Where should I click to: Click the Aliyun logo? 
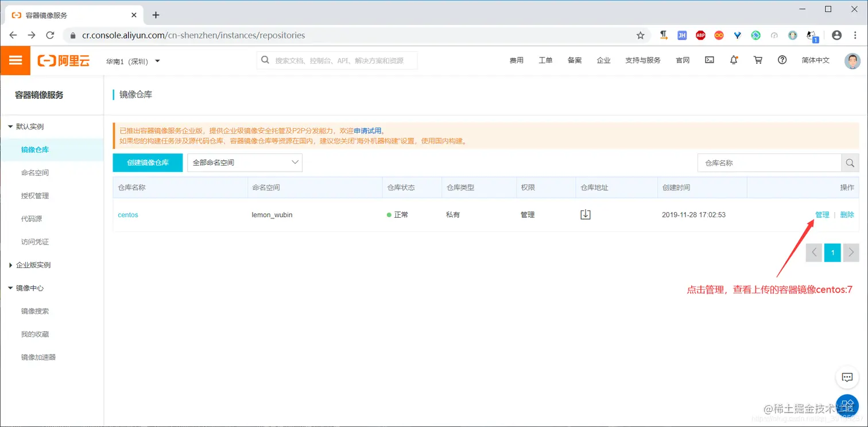(x=64, y=61)
